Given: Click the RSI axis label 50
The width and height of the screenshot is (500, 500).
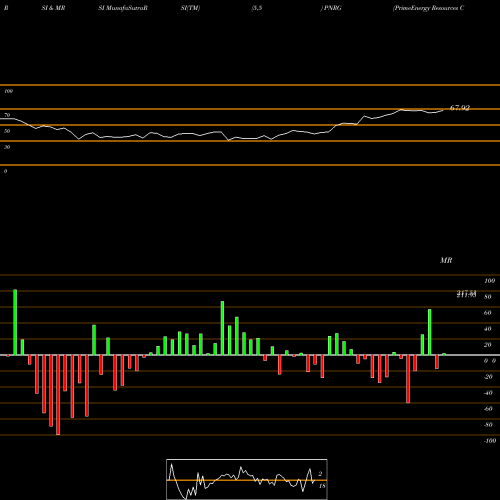Looking at the screenshot, I should click(x=7, y=131).
